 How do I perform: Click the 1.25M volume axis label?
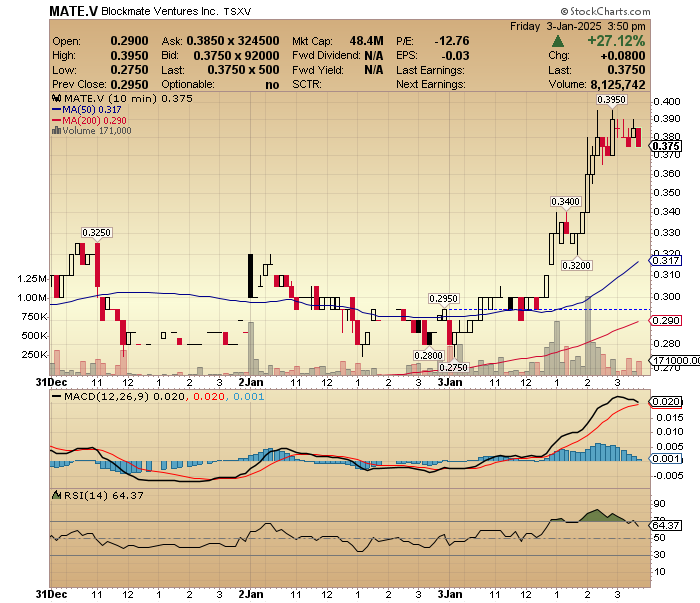32,279
